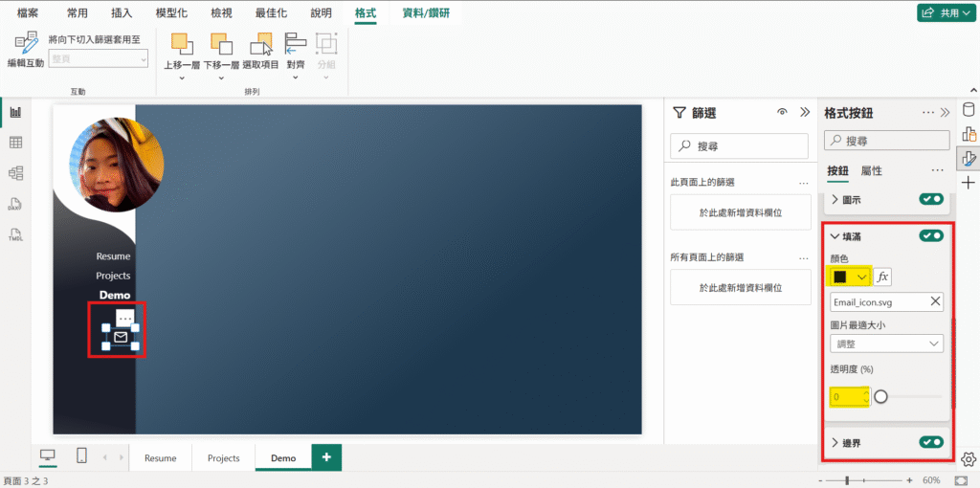Open Model view icon in left sidebar
This screenshot has height=488, width=980.
tap(15, 173)
